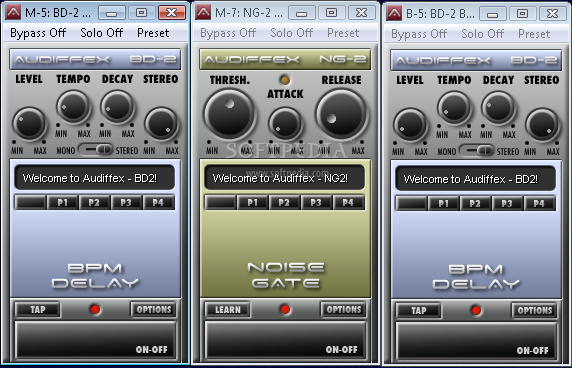Toggle Bypass Off in M-5 BD-2 window
This screenshot has width=572, height=368.
pyautogui.click(x=38, y=33)
